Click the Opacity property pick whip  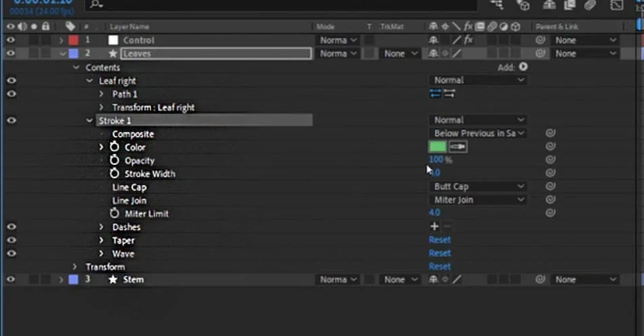(x=550, y=160)
